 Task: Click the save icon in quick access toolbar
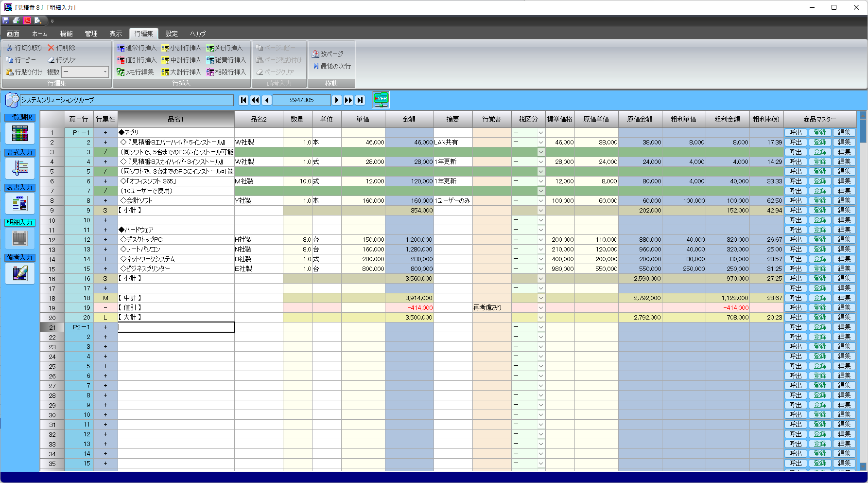6,20
